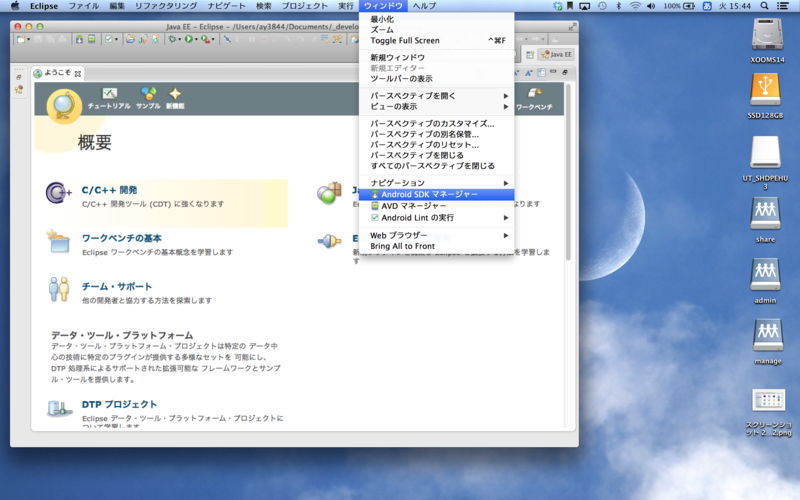The width and height of the screenshot is (800, 500).
Task: Choose 新規ウィンドウ menu item
Action: pos(436,58)
